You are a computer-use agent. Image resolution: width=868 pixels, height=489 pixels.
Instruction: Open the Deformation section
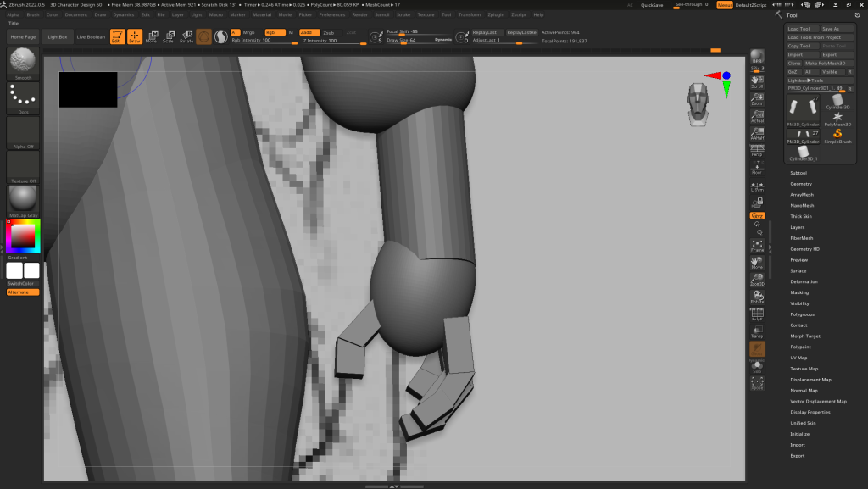pyautogui.click(x=804, y=281)
